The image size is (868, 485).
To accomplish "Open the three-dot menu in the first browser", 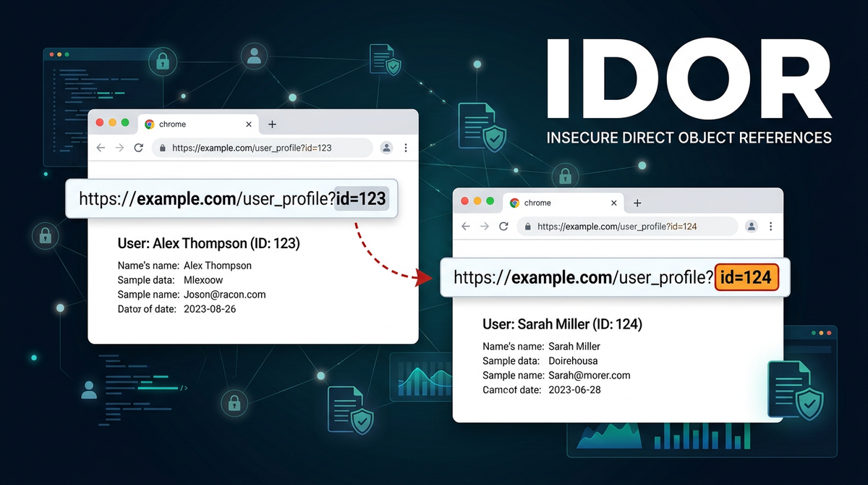I will point(406,148).
